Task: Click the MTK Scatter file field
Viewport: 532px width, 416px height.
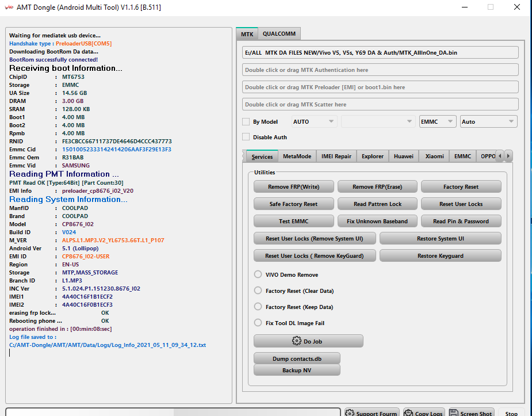Action: point(380,105)
